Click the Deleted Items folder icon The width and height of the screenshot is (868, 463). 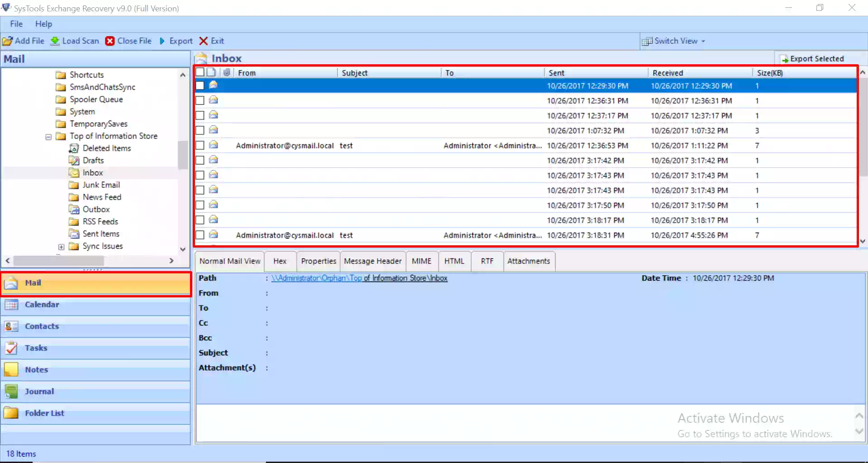(x=74, y=148)
